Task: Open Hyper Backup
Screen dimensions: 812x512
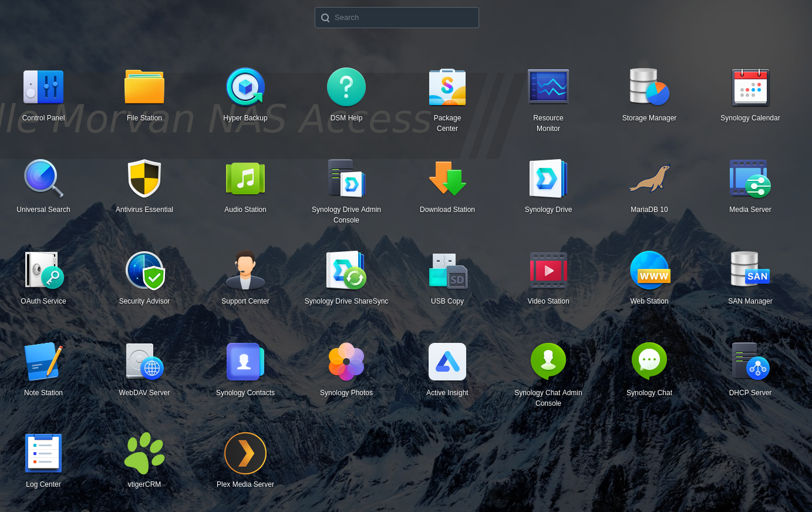Action: 245,87
